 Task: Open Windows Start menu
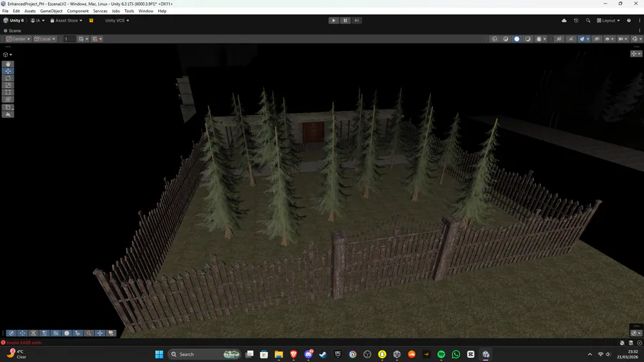[159, 354]
